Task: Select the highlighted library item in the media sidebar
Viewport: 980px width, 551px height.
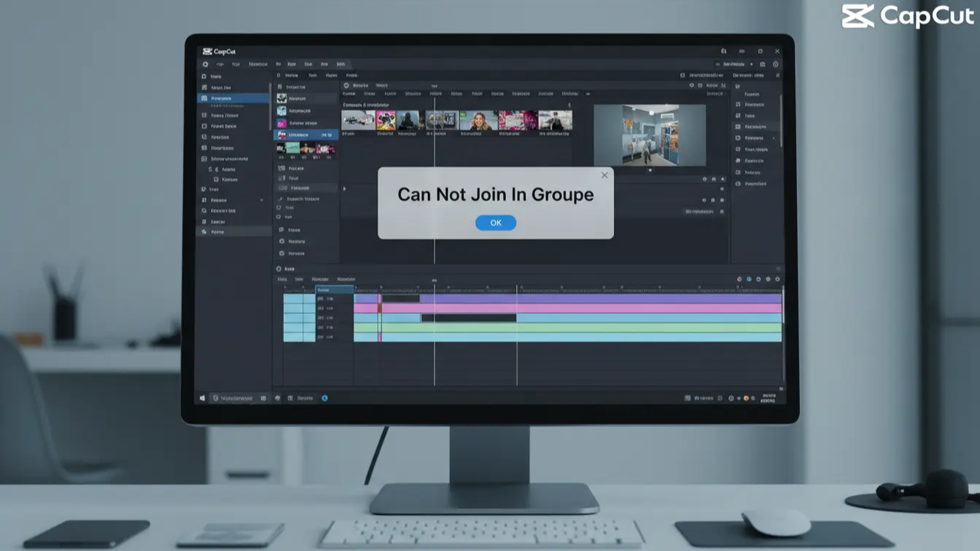Action: [305, 135]
